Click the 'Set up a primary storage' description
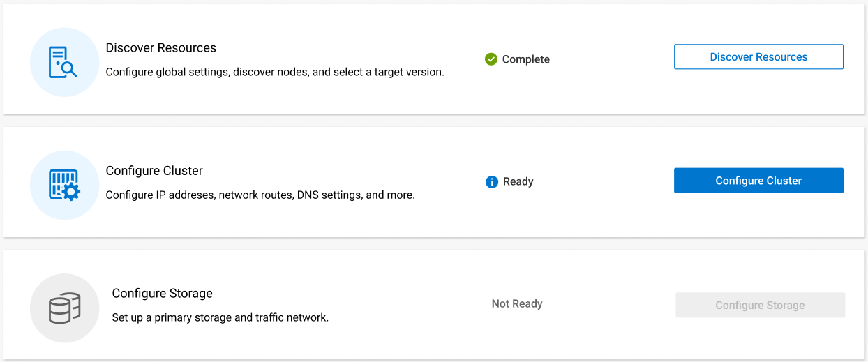The width and height of the screenshot is (868, 362). tap(220, 318)
